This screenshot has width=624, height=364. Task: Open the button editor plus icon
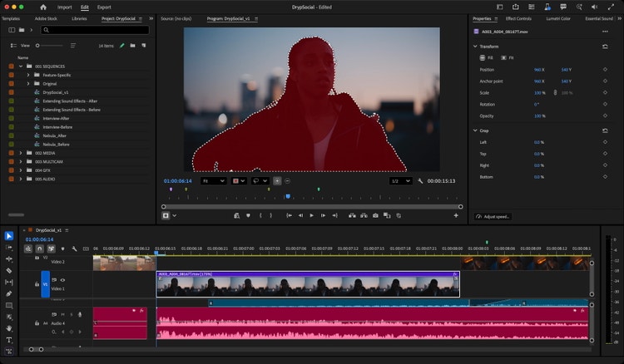click(456, 215)
